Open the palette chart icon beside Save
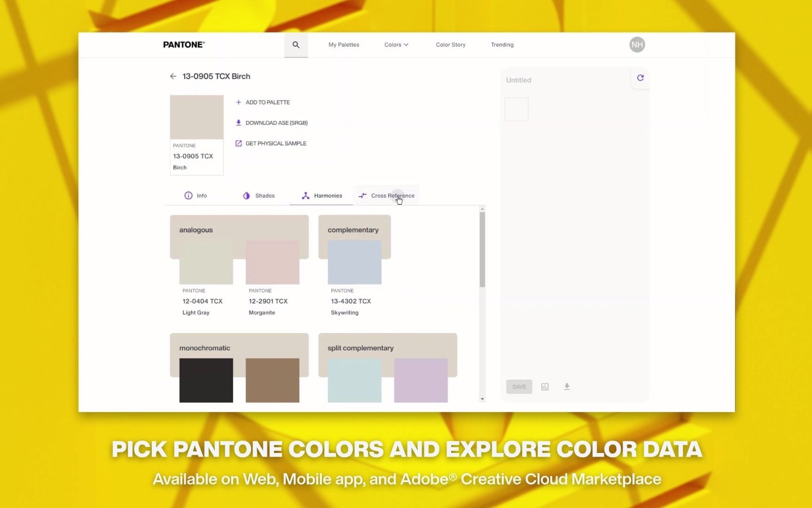The width and height of the screenshot is (812, 508). click(545, 387)
